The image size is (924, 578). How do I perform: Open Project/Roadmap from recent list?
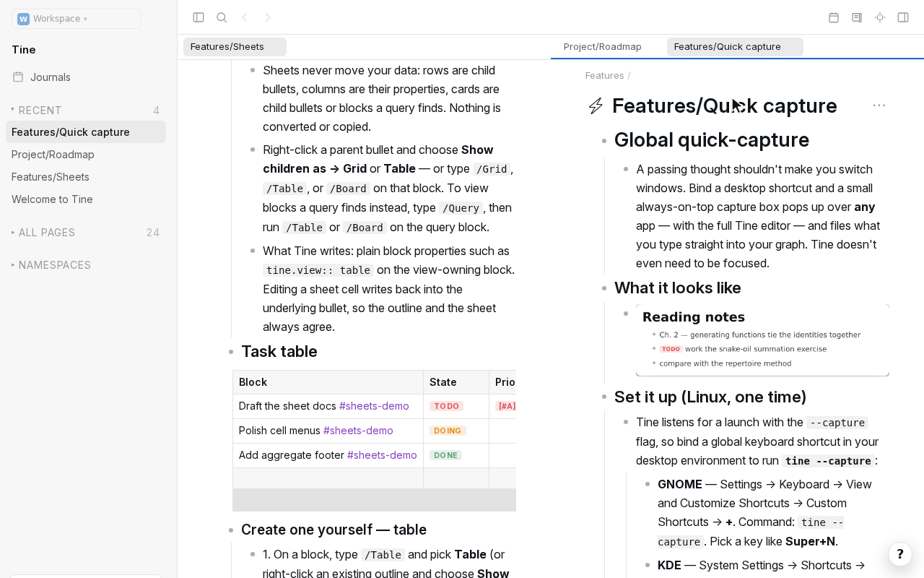pos(86,155)
